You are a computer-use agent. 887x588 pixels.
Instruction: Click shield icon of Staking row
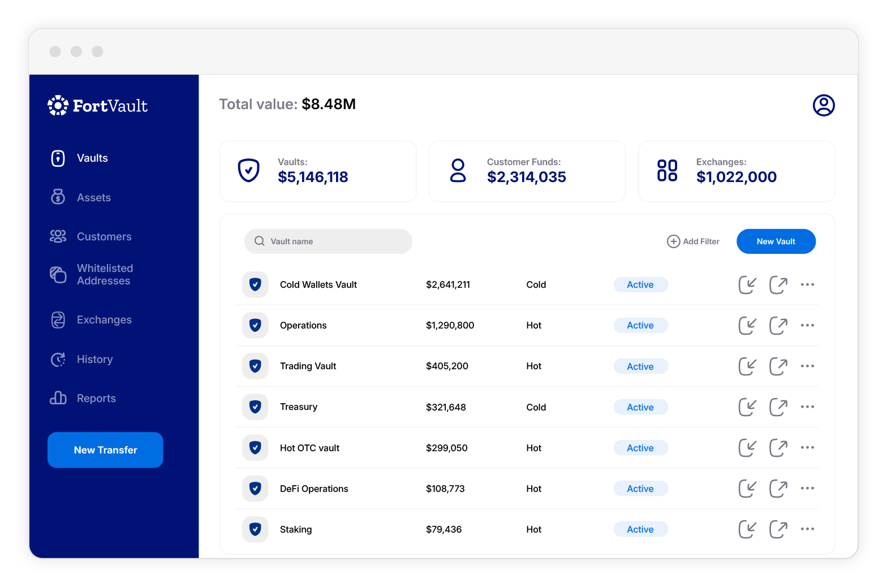click(255, 529)
